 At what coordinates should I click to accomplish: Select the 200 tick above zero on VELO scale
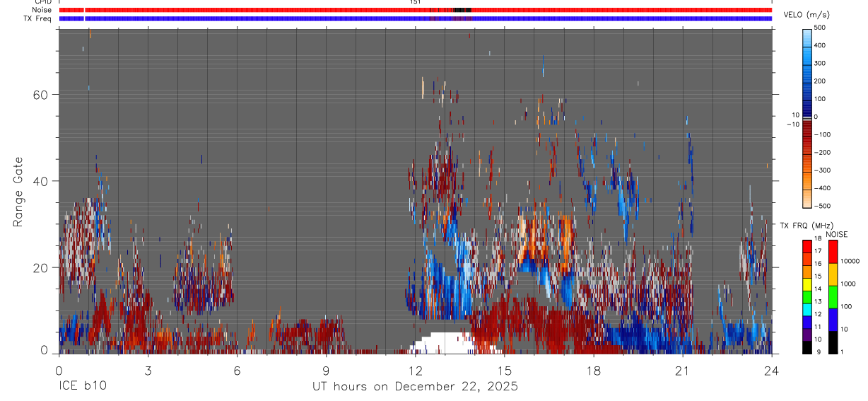click(x=821, y=81)
